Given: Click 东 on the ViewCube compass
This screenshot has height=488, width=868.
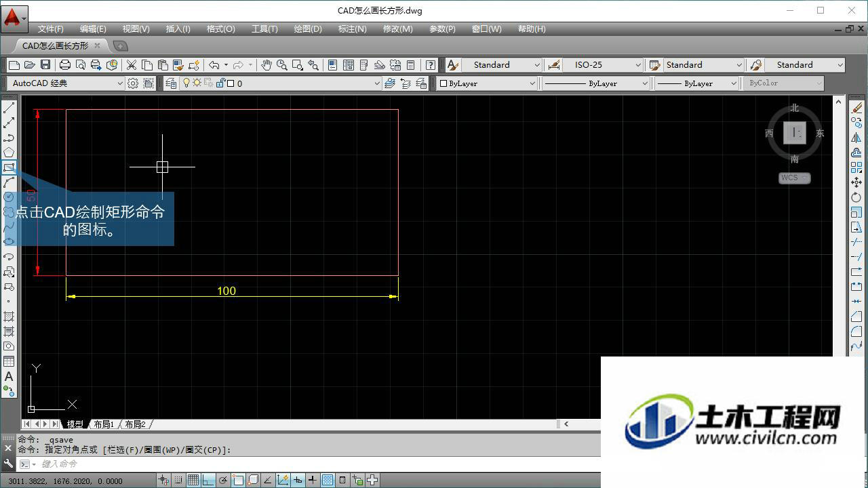Looking at the screenshot, I should [820, 134].
